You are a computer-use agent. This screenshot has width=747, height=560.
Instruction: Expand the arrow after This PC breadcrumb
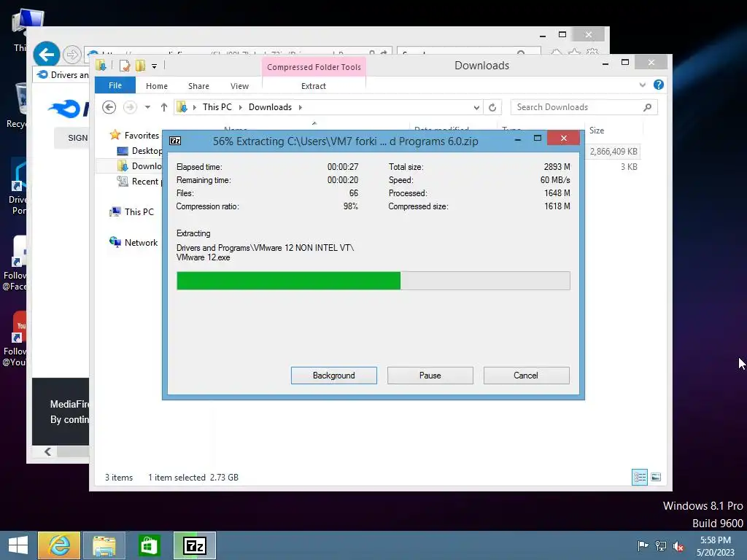pyautogui.click(x=240, y=107)
